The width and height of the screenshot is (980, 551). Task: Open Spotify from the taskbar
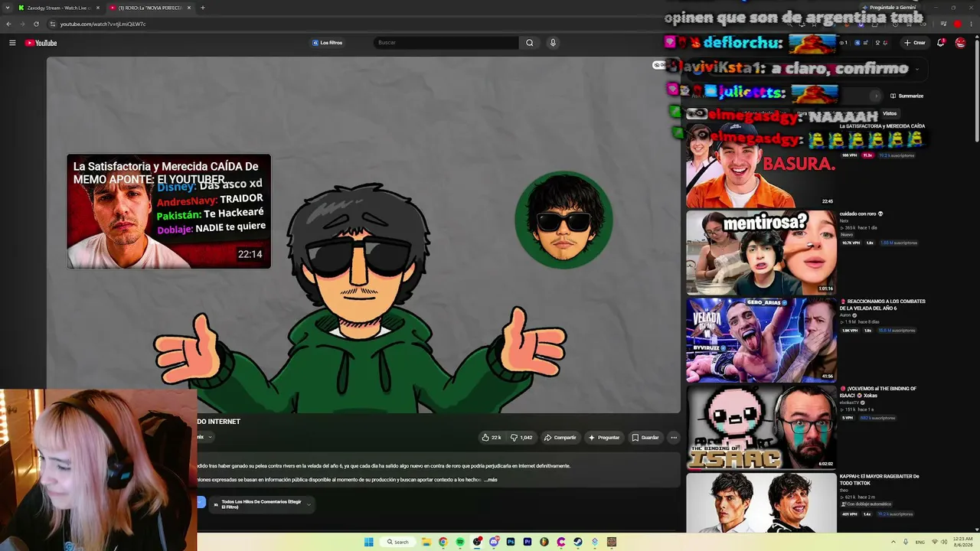[x=460, y=542]
